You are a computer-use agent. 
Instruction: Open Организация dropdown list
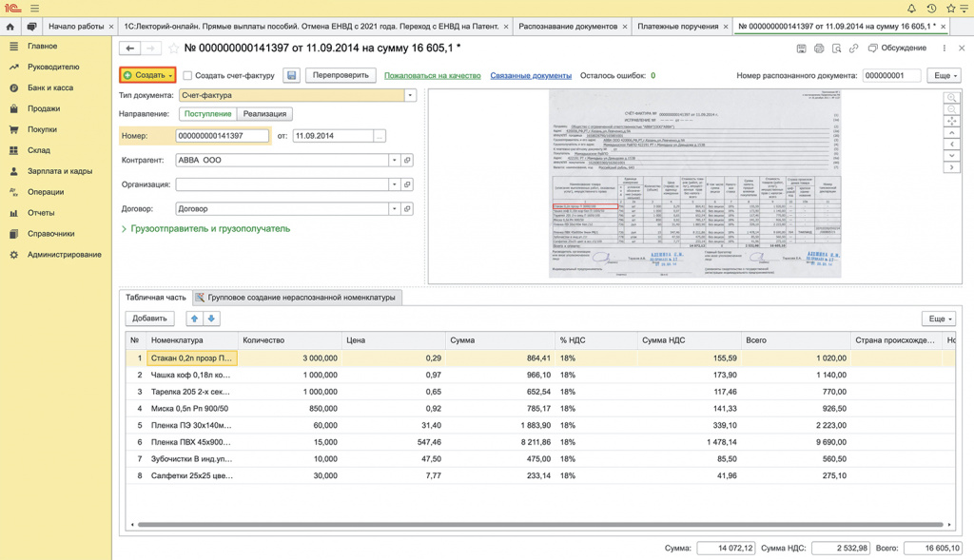[395, 184]
